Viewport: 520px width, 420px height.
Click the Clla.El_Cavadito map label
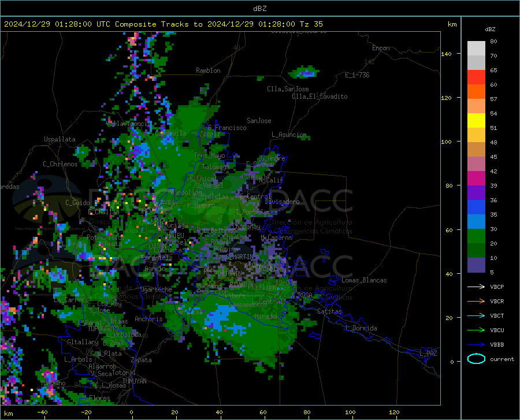(x=320, y=96)
